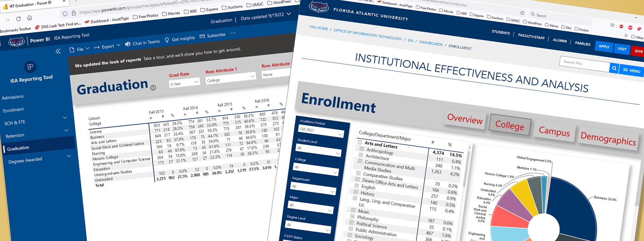The image size is (644, 241).
Task: Click the Florida Atlantic University owl logo
Action: click(x=318, y=7)
